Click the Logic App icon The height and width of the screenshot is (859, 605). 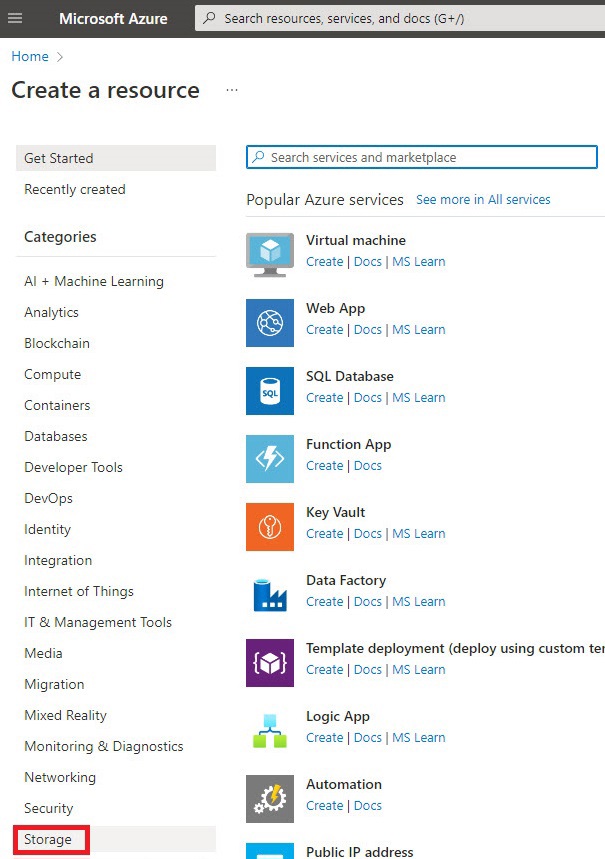(270, 731)
